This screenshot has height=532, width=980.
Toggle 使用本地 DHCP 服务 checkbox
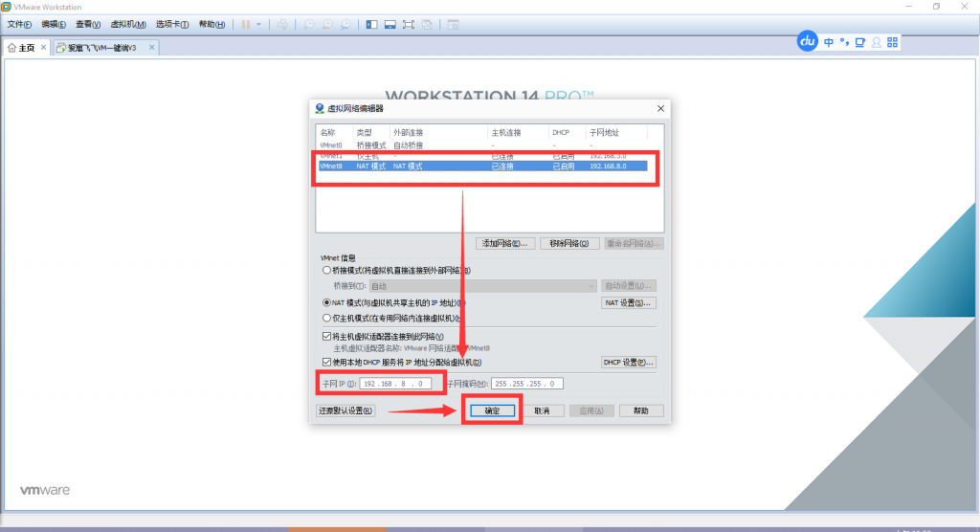327,362
